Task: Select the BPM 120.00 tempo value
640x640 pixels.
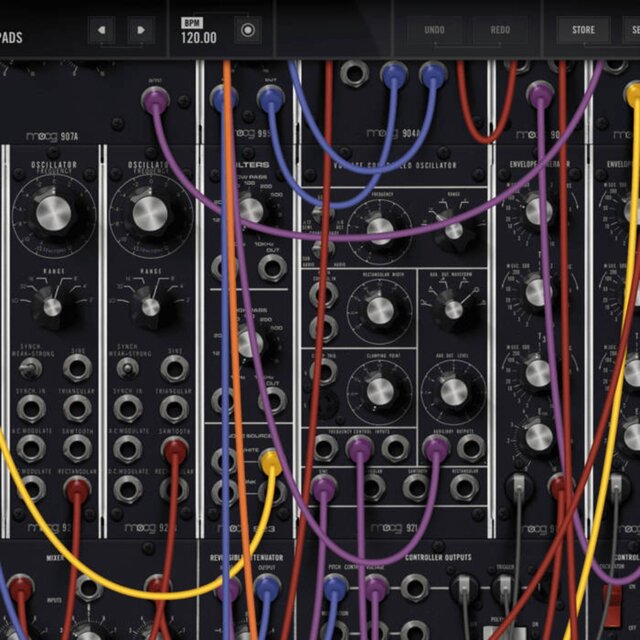Action: 199,38
